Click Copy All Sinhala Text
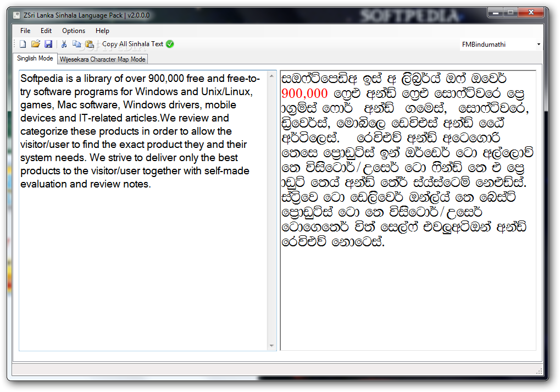Viewport: 560px width, 392px height. [132, 44]
